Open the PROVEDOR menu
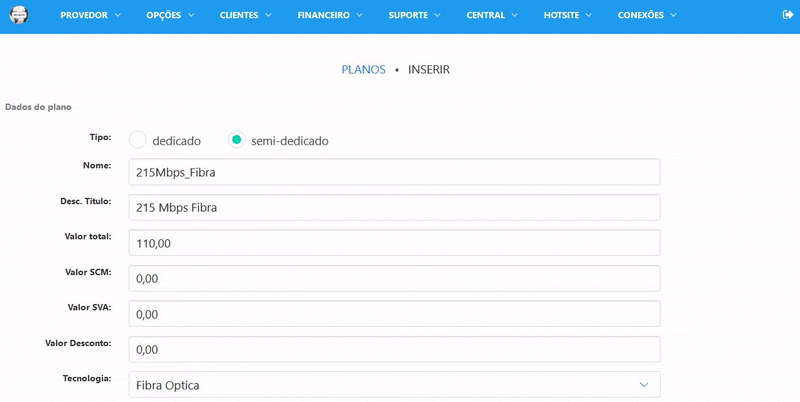Screen dimensions: 800x402 (90, 16)
